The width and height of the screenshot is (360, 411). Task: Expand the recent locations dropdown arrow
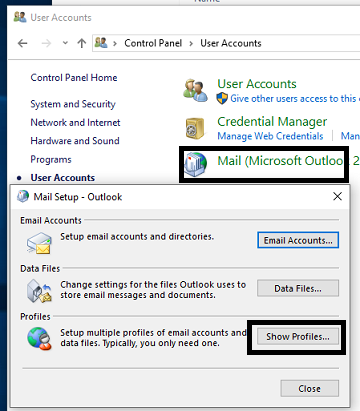[65, 43]
